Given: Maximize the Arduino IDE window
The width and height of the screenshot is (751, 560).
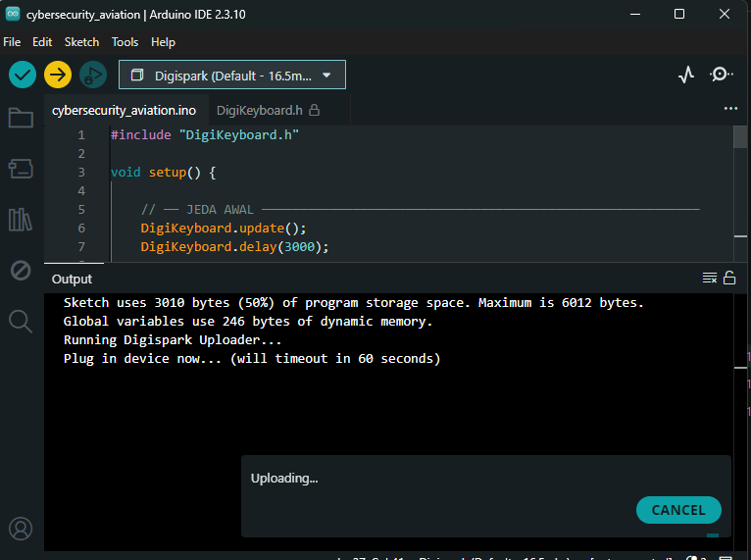Looking at the screenshot, I should [679, 14].
